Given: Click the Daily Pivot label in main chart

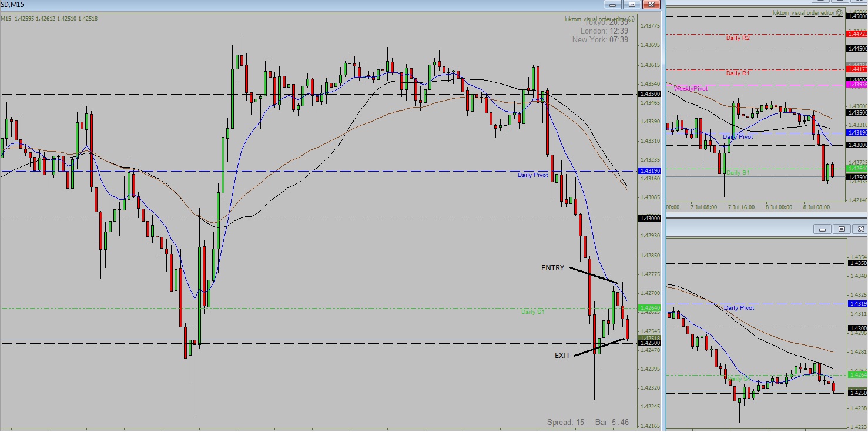Looking at the screenshot, I should point(532,175).
